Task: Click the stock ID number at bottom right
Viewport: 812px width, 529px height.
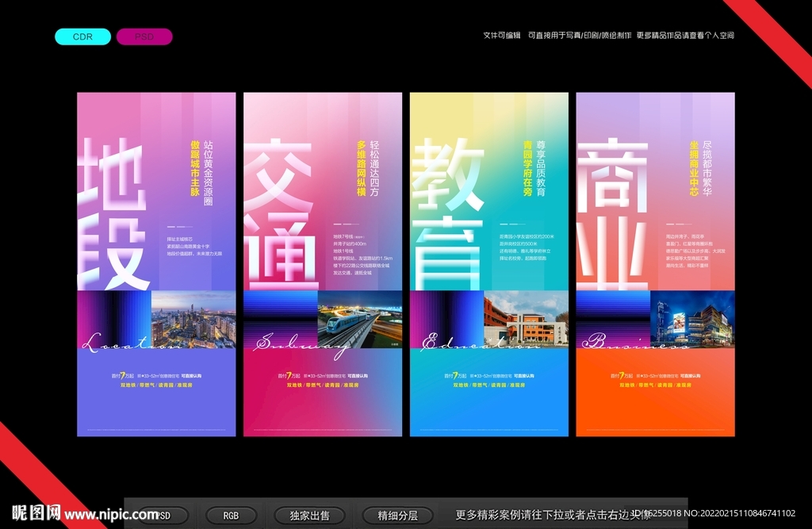Action: (714, 516)
